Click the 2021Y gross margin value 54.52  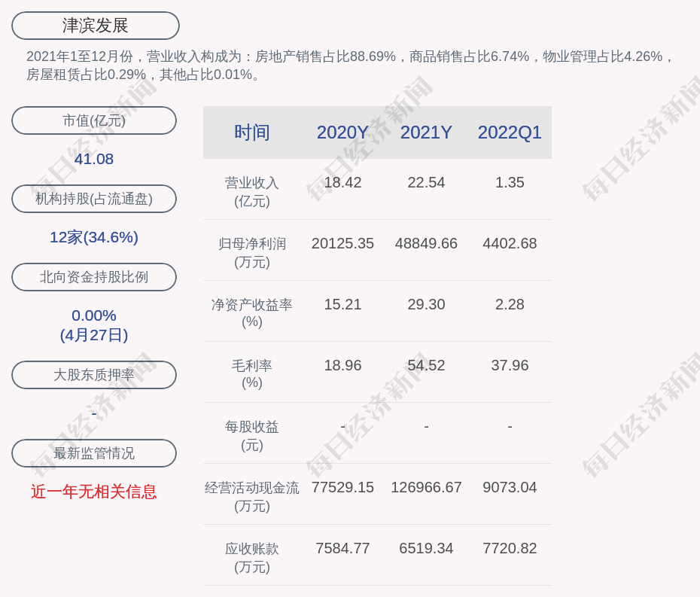click(426, 365)
